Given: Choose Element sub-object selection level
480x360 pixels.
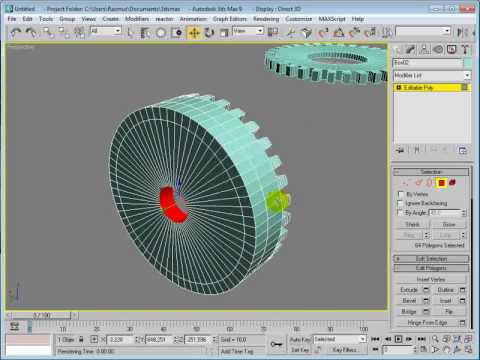Looking at the screenshot, I should pos(453,182).
